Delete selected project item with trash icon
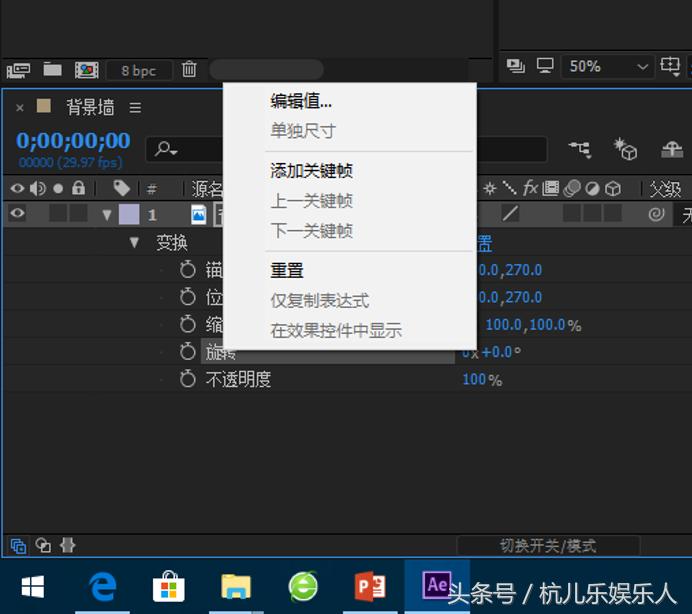This screenshot has height=614, width=692. (x=189, y=69)
